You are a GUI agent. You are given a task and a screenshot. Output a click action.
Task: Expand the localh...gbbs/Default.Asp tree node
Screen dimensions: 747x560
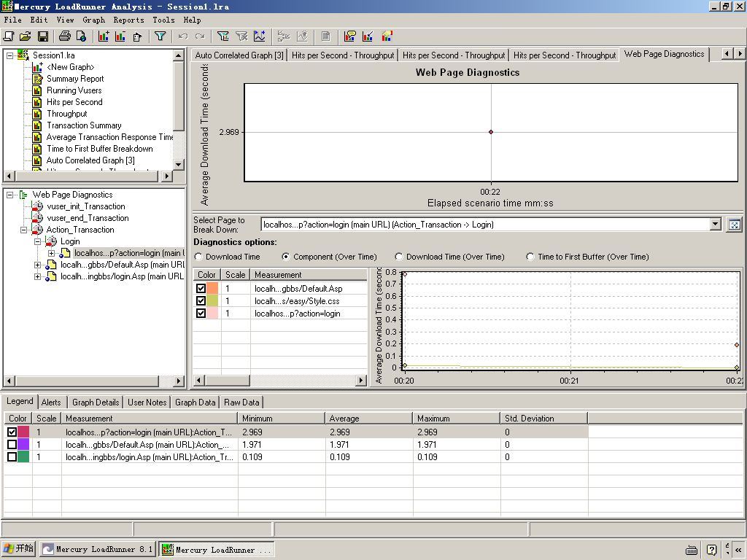[38, 265]
